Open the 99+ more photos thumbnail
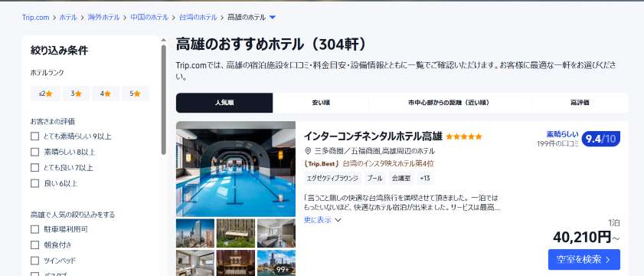644x276 pixels. [276, 263]
